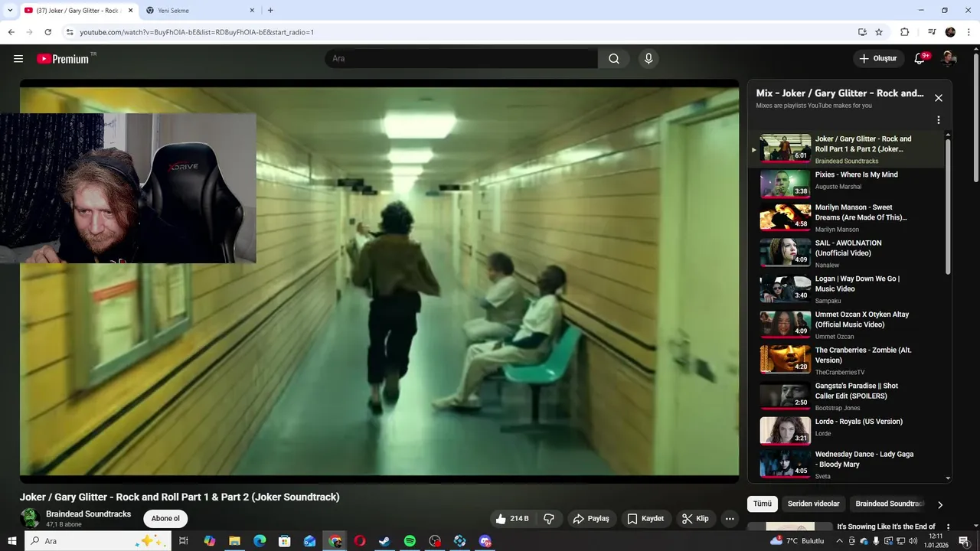
Task: Open a new browser tab
Action: [x=270, y=11]
